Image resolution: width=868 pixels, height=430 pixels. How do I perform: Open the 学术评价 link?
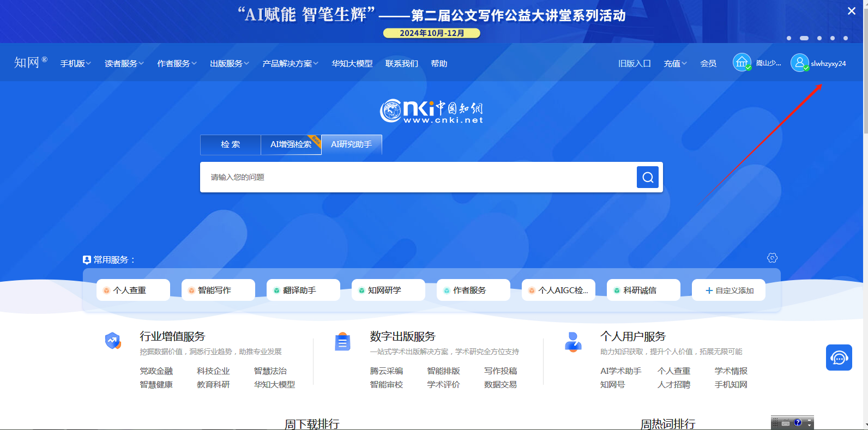pyautogui.click(x=444, y=385)
